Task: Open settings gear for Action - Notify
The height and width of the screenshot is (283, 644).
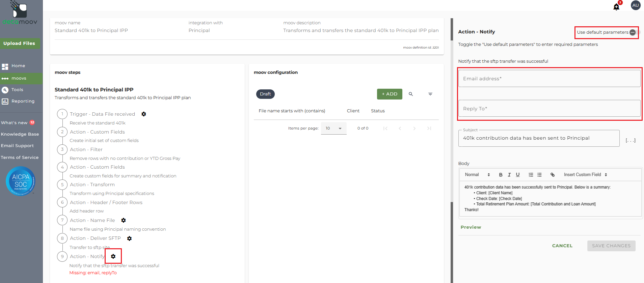Action: click(x=113, y=256)
